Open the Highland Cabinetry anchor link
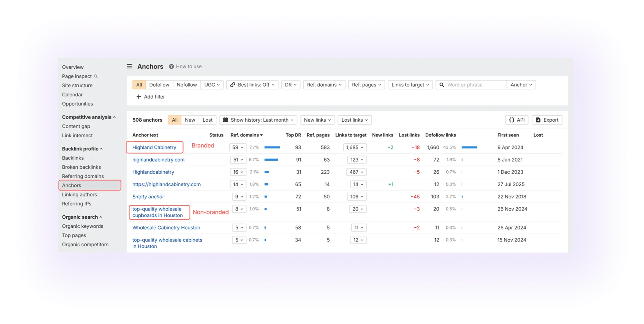Screen dimensions: 644x324 (154, 147)
